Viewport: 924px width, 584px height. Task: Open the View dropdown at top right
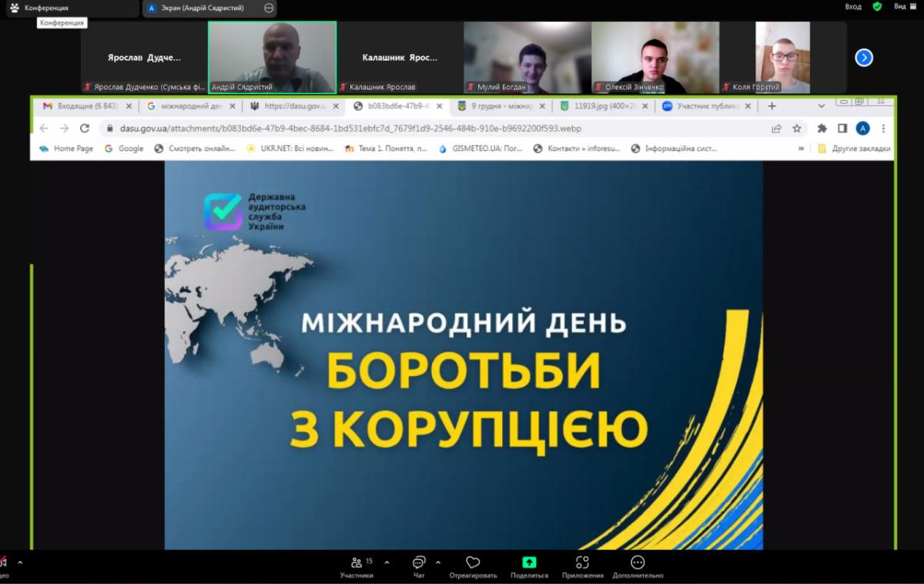pos(903,7)
